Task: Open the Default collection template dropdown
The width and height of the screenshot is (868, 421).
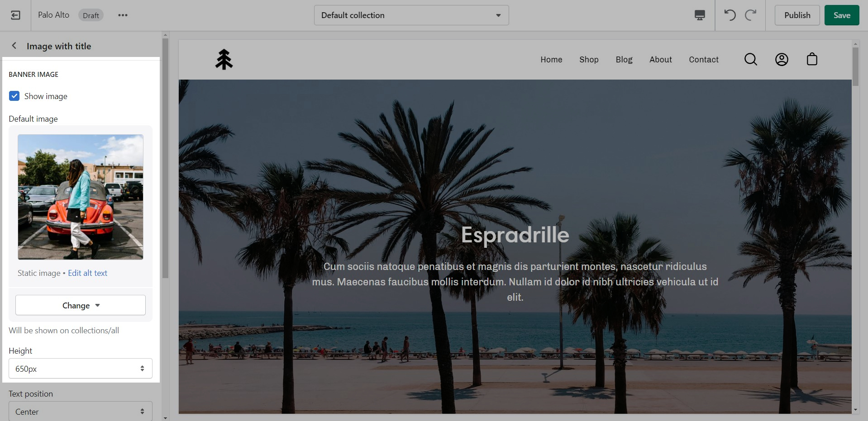Action: click(411, 15)
